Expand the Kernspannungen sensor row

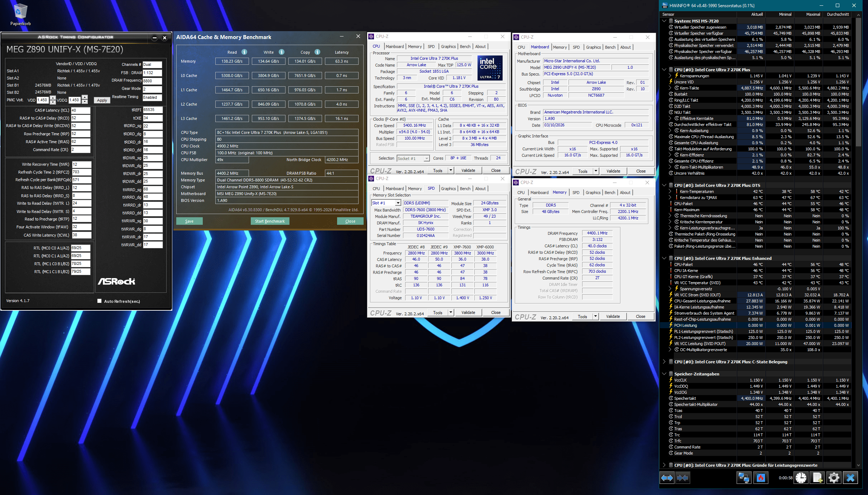(670, 76)
